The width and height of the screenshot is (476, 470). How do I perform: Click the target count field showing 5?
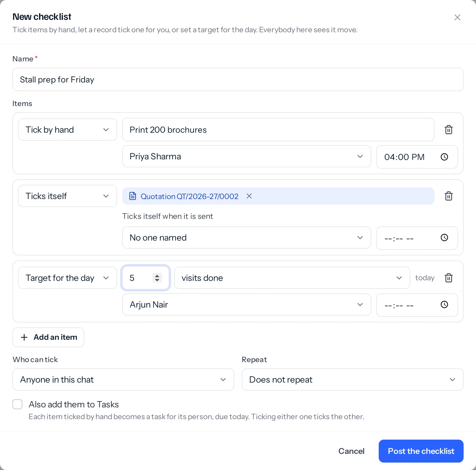pos(145,278)
